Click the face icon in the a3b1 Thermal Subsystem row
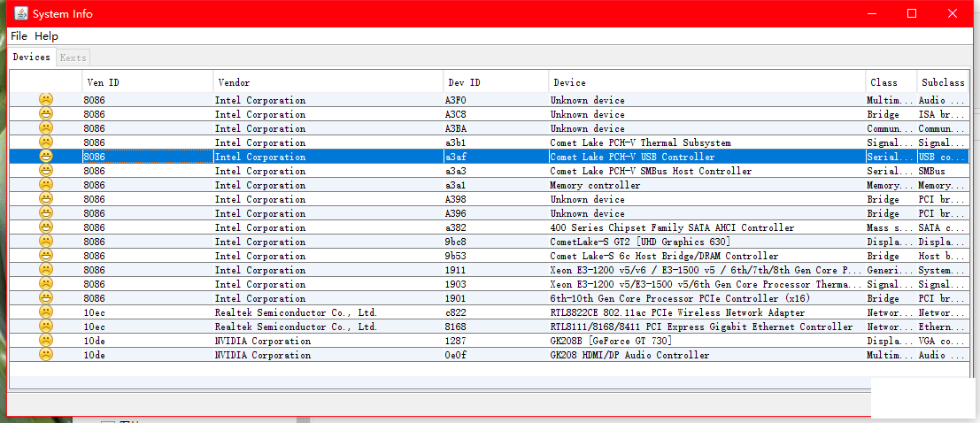The width and height of the screenshot is (980, 423). (x=46, y=142)
